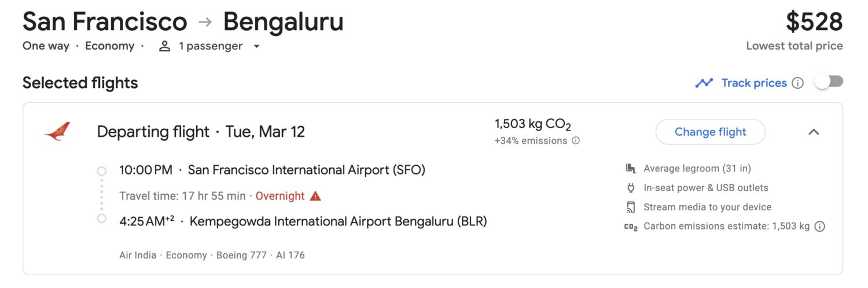
Task: Click the Air India airline logo
Action: click(x=57, y=132)
